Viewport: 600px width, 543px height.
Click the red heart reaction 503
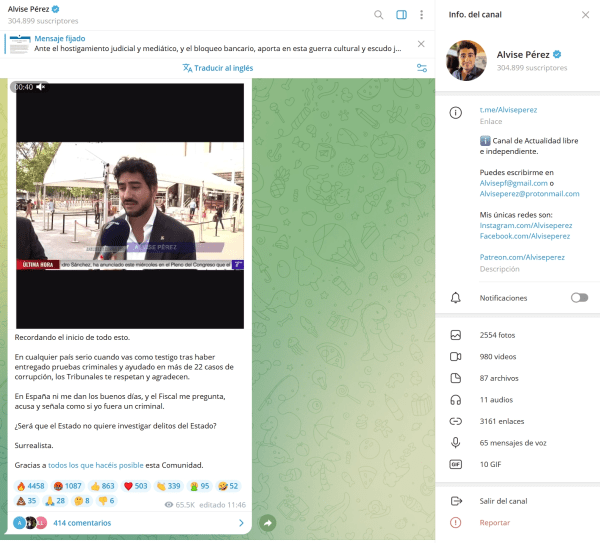[x=134, y=486]
